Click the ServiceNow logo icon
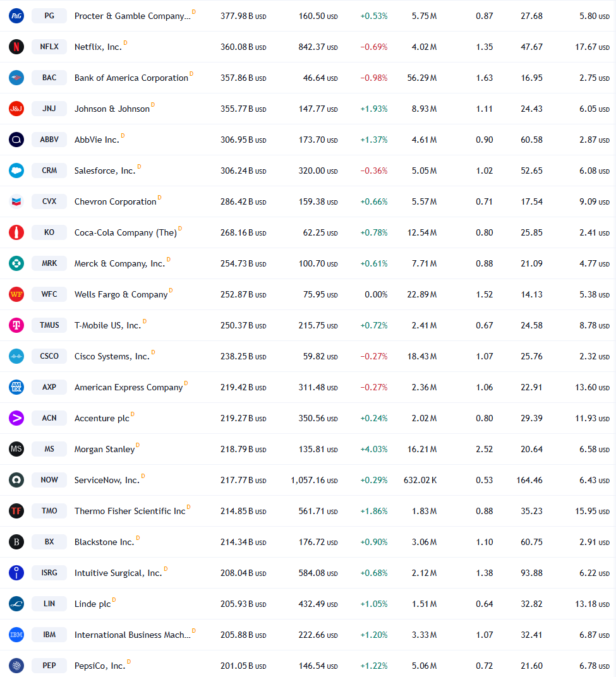616x677 pixels. (x=16, y=480)
